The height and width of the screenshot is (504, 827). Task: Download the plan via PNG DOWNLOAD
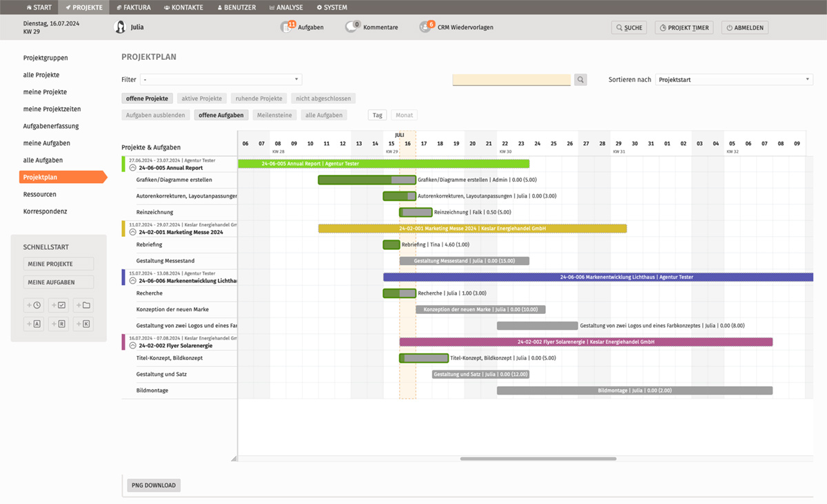point(152,485)
